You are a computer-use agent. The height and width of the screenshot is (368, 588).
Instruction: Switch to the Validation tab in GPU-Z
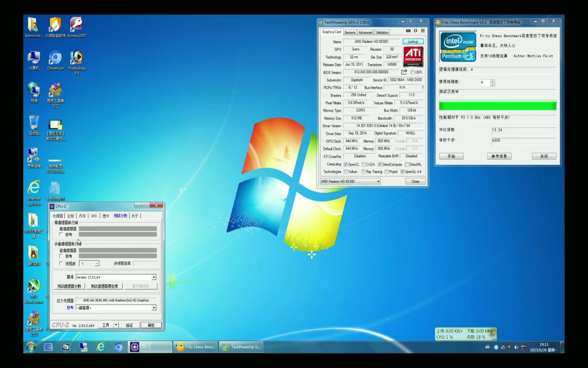382,32
